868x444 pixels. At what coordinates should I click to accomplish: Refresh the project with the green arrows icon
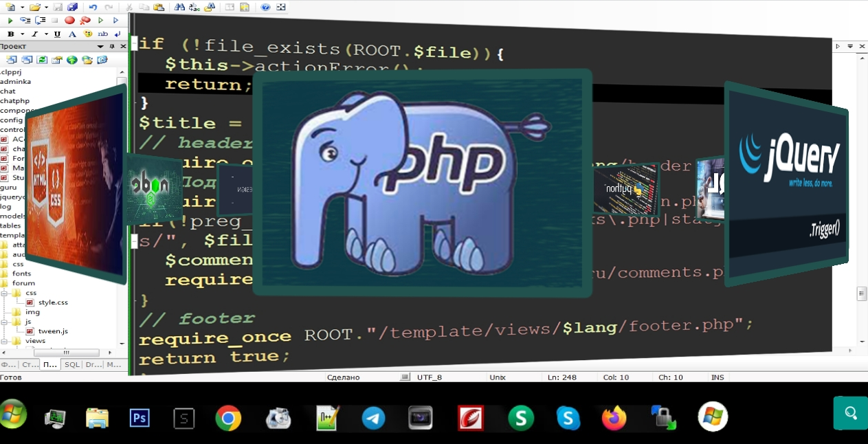coord(42,60)
